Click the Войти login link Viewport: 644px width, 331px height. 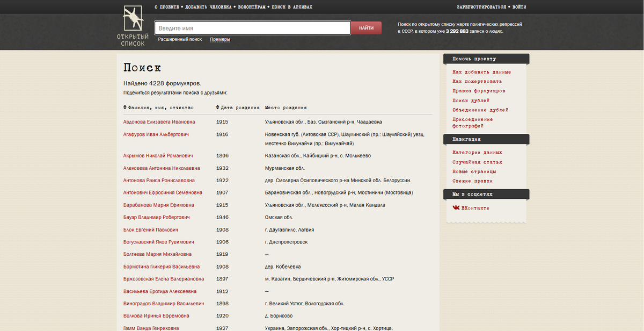coord(519,7)
